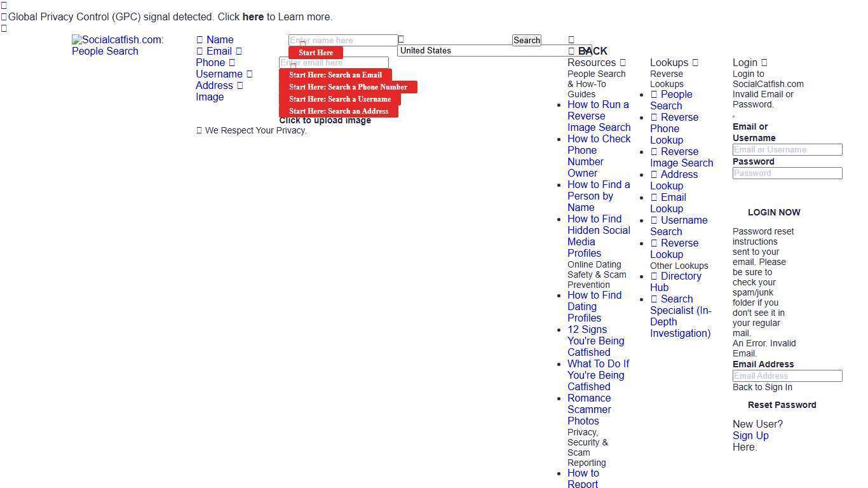The height and width of the screenshot is (488, 868).
Task: Open How to Run a Reverse Image Search
Action: 598,116
